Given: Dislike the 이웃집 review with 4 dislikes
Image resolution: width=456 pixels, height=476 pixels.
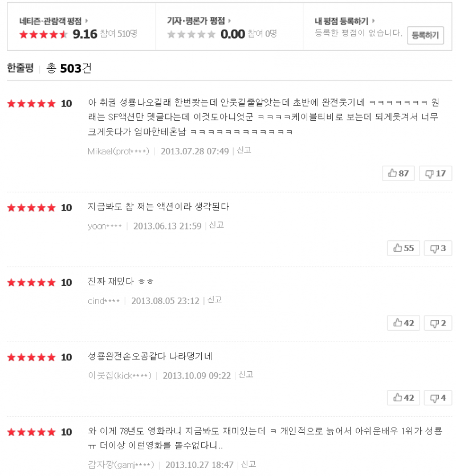Looking at the screenshot, I should pos(438,397).
